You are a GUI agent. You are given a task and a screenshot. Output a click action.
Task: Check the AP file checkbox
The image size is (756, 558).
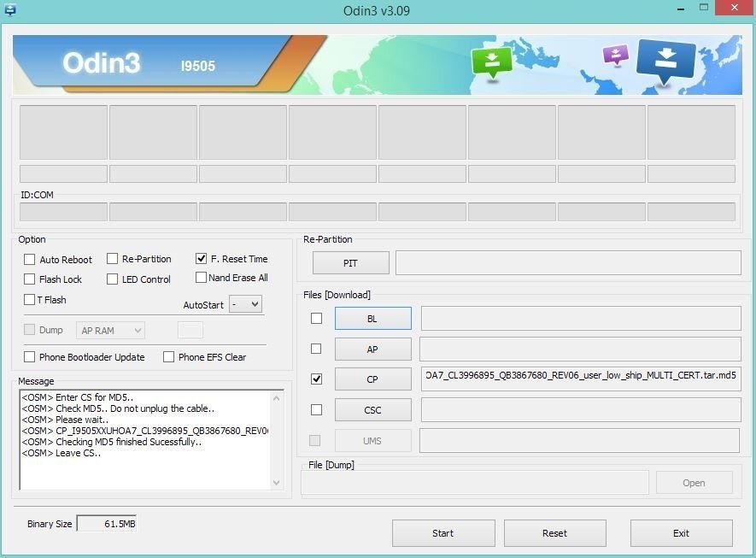point(316,349)
